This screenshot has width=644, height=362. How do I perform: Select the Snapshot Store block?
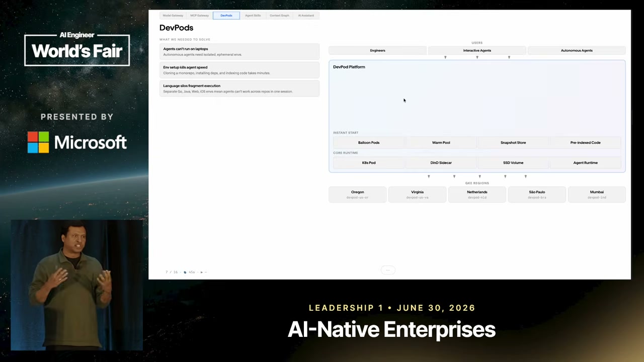coord(513,143)
